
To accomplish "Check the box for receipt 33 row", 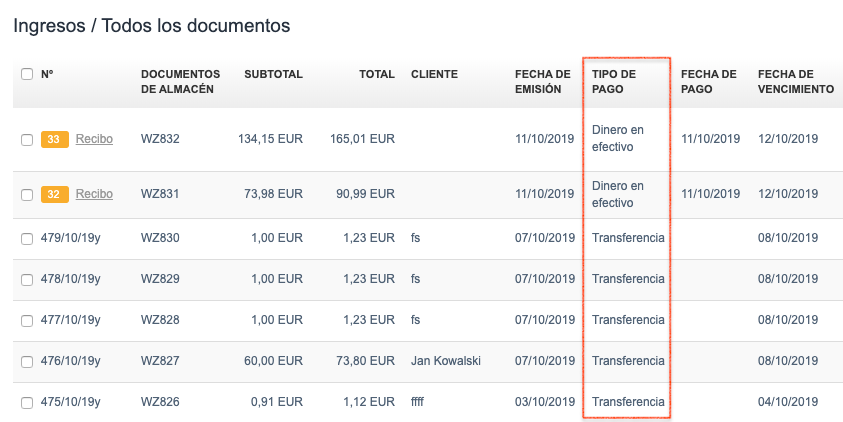I will pyautogui.click(x=27, y=139).
